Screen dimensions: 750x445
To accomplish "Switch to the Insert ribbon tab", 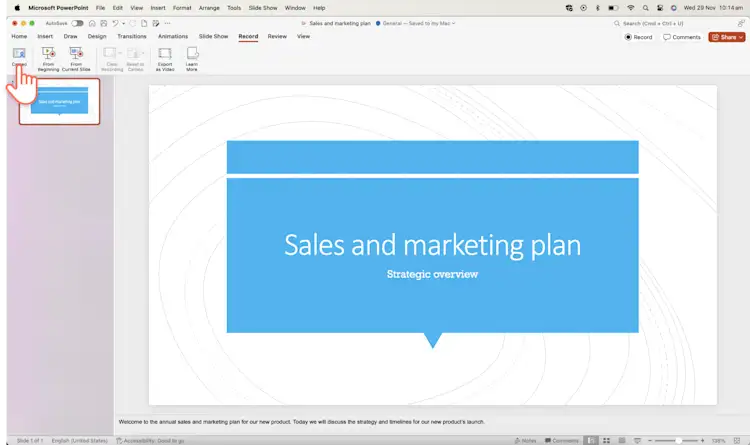I will tap(45, 36).
